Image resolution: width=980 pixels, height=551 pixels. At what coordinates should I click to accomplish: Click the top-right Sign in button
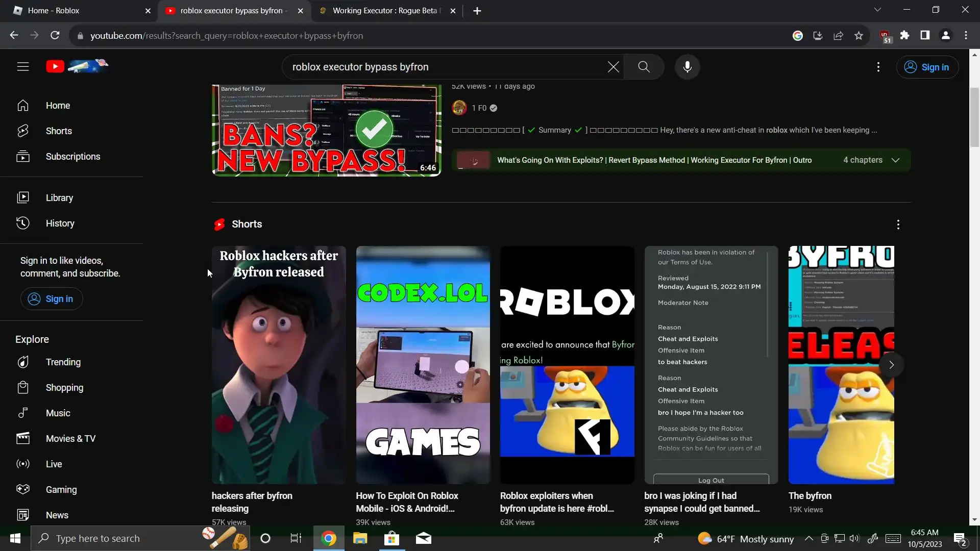pyautogui.click(x=927, y=67)
